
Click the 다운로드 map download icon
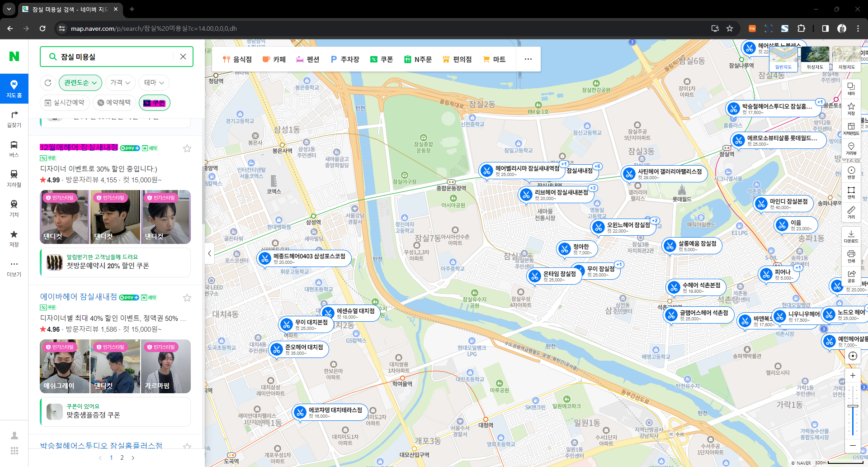tap(851, 236)
